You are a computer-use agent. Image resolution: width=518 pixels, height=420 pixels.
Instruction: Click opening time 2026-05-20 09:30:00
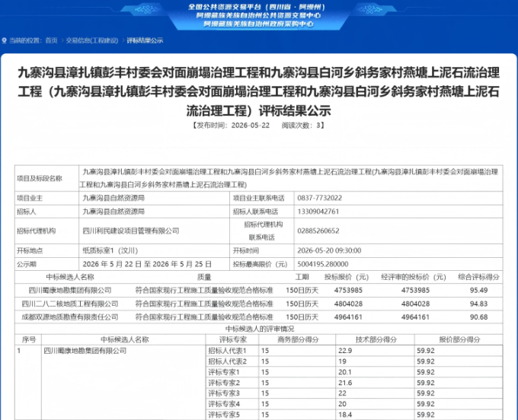(329, 251)
